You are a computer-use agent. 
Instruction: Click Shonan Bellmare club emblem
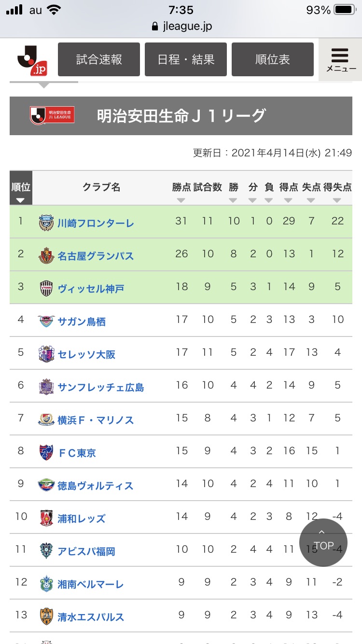click(46, 584)
